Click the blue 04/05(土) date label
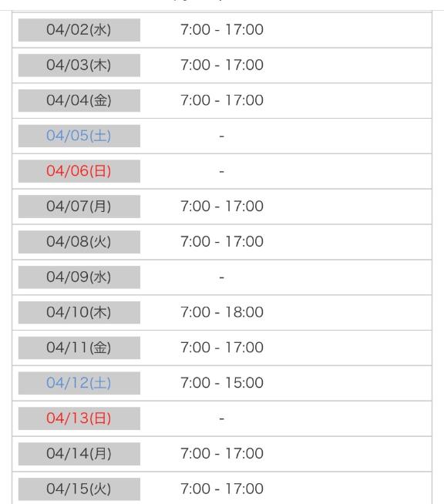444x504 pixels. click(79, 136)
